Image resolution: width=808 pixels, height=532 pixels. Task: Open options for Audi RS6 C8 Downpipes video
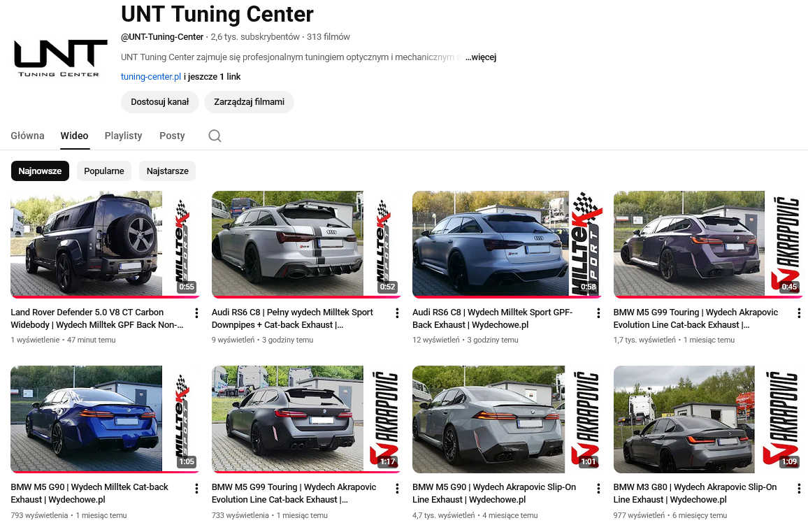397,313
